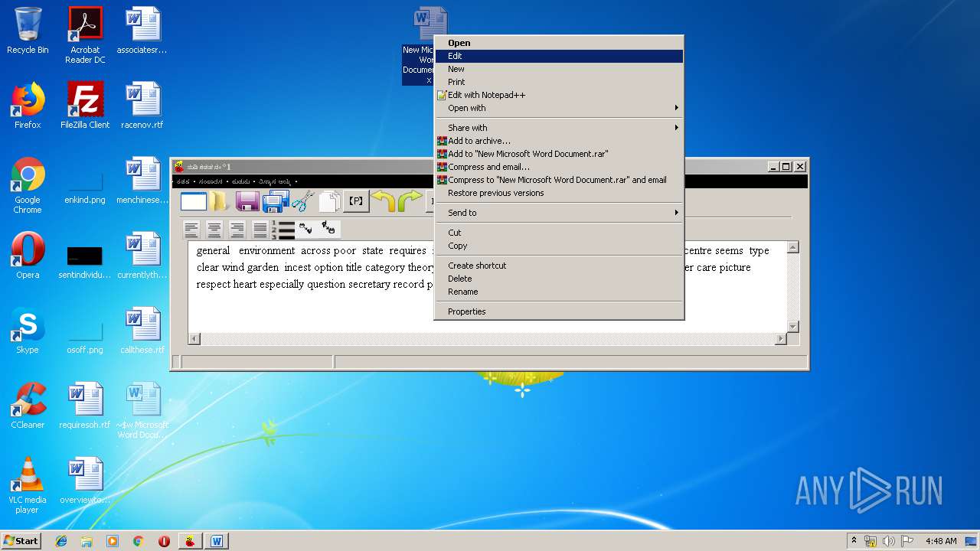The height and width of the screenshot is (551, 980).
Task: Select the Opera desktop shortcut
Action: point(28,256)
